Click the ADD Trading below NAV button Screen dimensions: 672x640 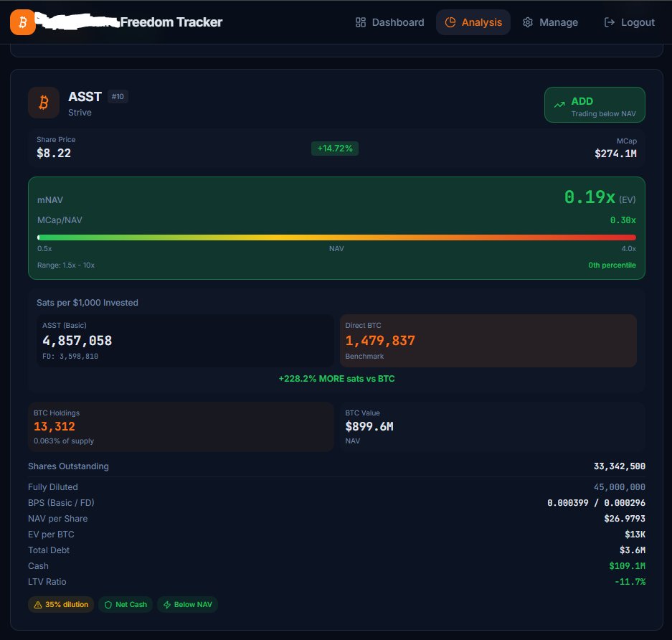595,105
